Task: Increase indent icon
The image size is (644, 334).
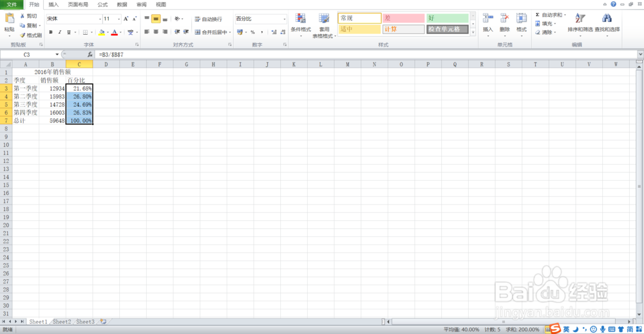Action: coord(186,32)
